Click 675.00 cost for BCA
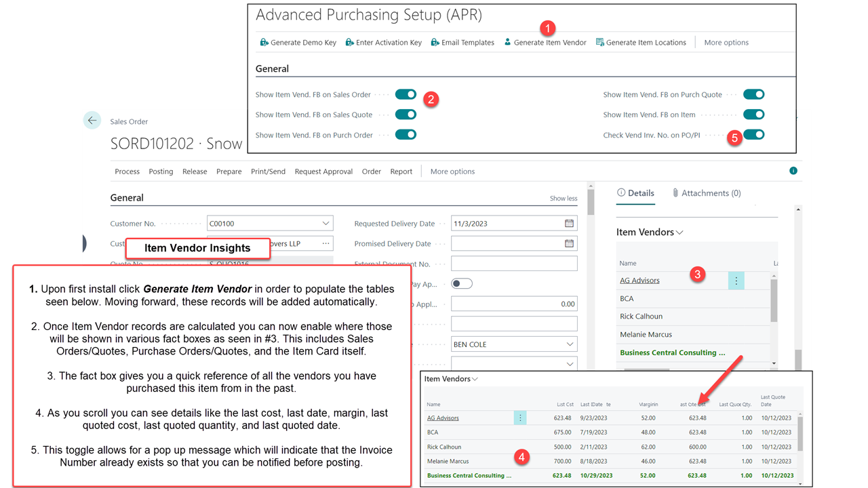The image size is (868, 488). tap(562, 432)
